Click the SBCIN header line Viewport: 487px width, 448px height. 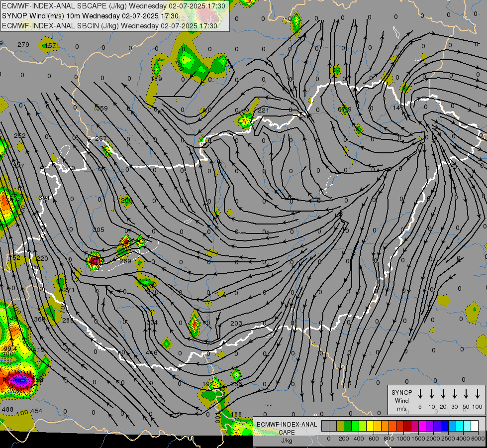(109, 26)
